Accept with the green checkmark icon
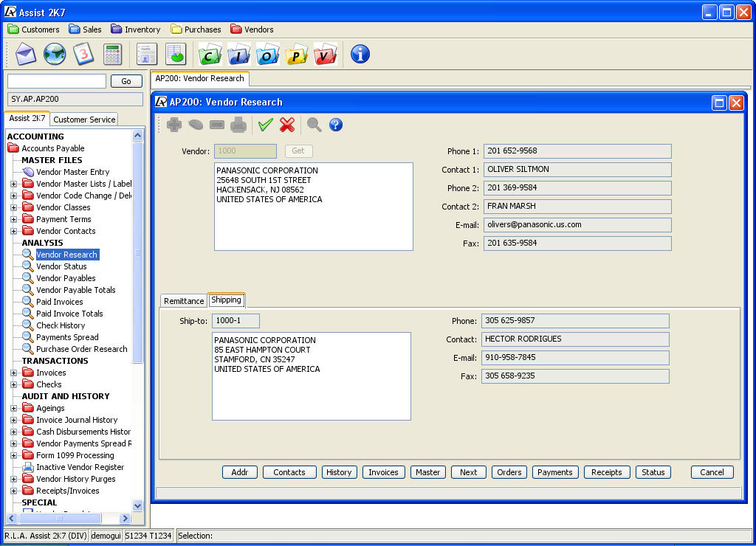 coord(265,125)
